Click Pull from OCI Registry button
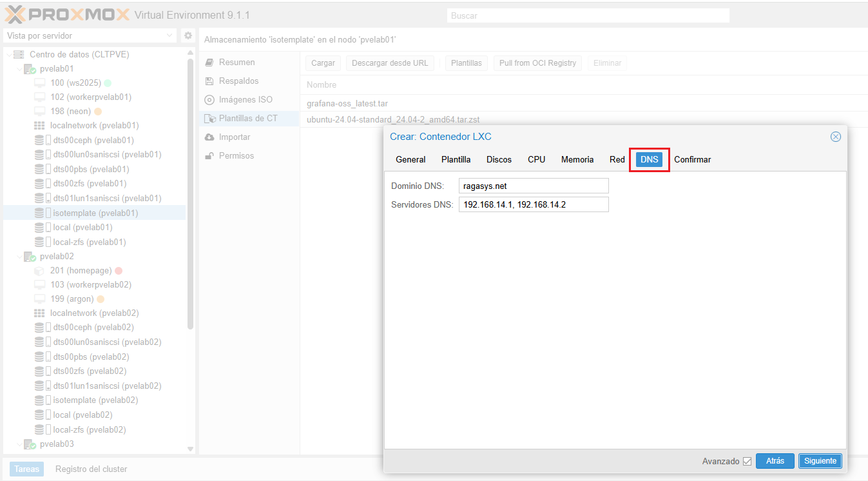 (x=538, y=63)
